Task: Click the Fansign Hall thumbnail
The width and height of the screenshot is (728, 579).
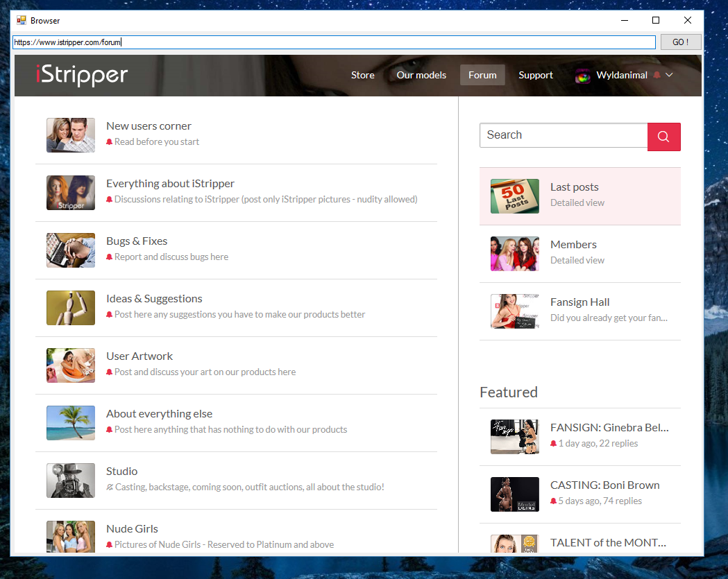Action: [515, 311]
